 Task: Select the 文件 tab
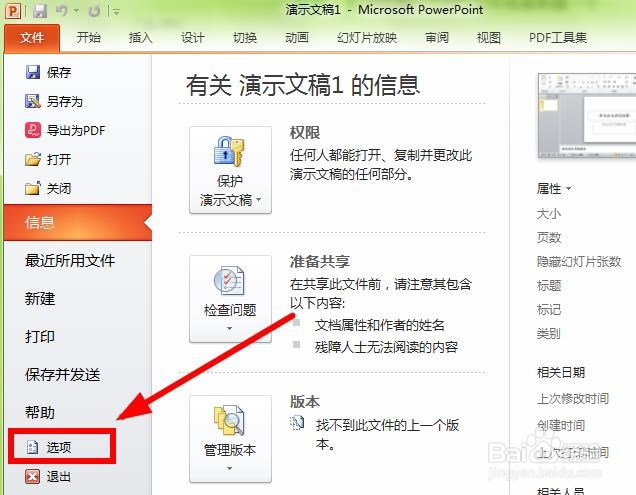click(x=32, y=38)
